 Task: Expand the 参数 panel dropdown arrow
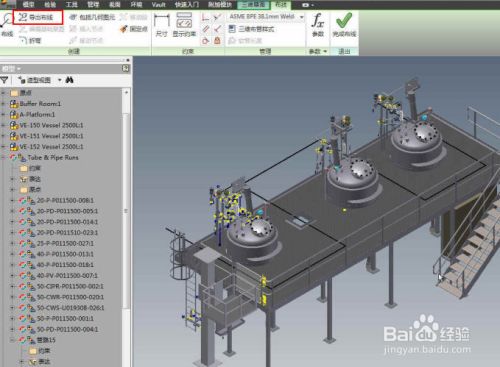325,51
